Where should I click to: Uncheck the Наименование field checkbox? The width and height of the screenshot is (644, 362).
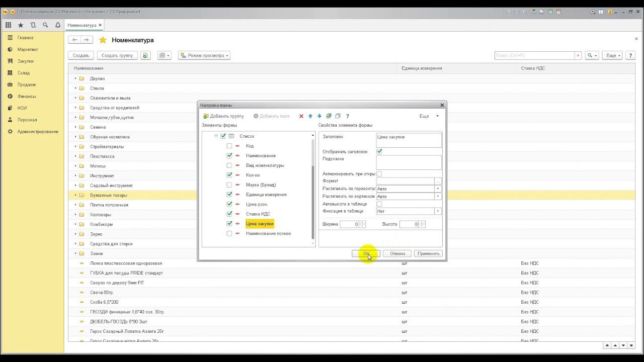coord(229,156)
